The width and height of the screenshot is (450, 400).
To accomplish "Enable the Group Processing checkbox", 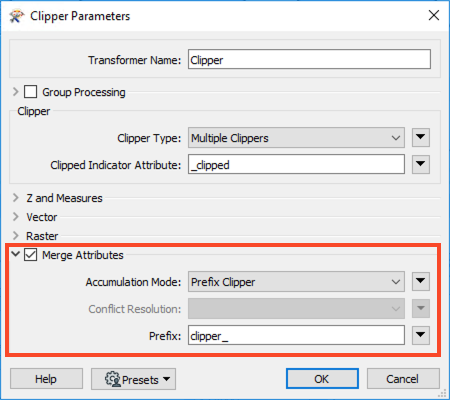I will (x=30, y=92).
